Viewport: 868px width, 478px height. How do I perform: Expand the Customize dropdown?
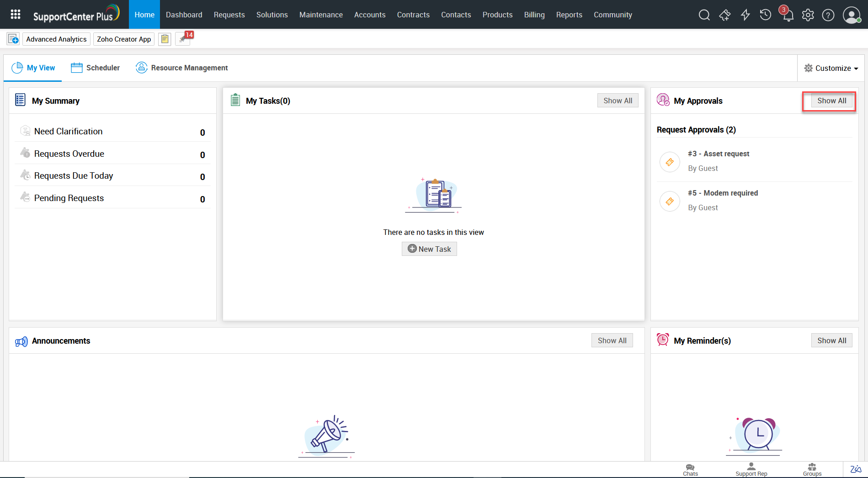point(831,68)
